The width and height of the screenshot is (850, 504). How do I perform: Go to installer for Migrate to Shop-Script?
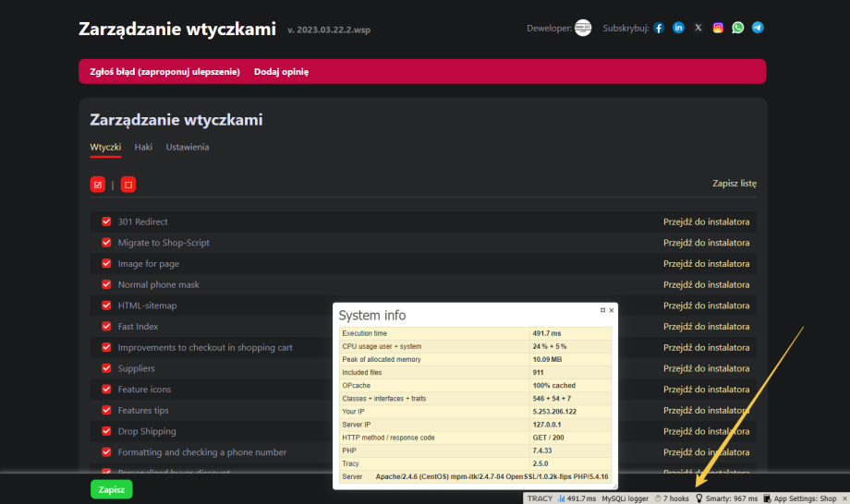tap(707, 243)
